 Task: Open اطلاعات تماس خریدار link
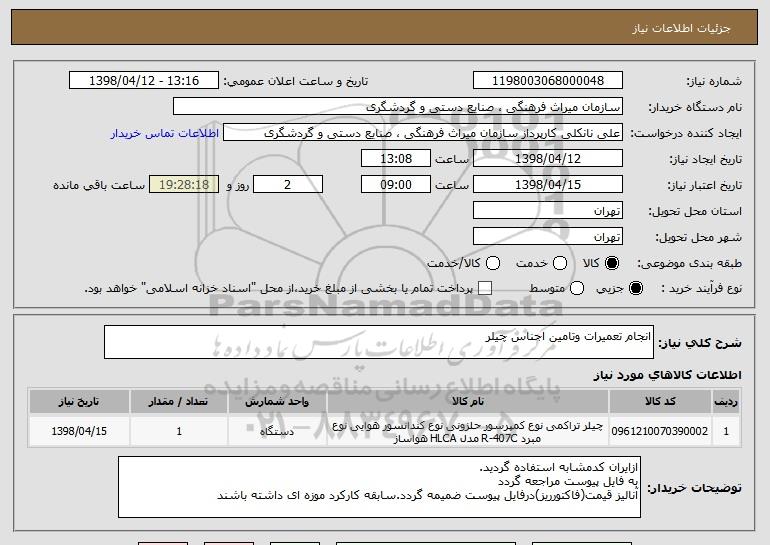click(x=165, y=133)
